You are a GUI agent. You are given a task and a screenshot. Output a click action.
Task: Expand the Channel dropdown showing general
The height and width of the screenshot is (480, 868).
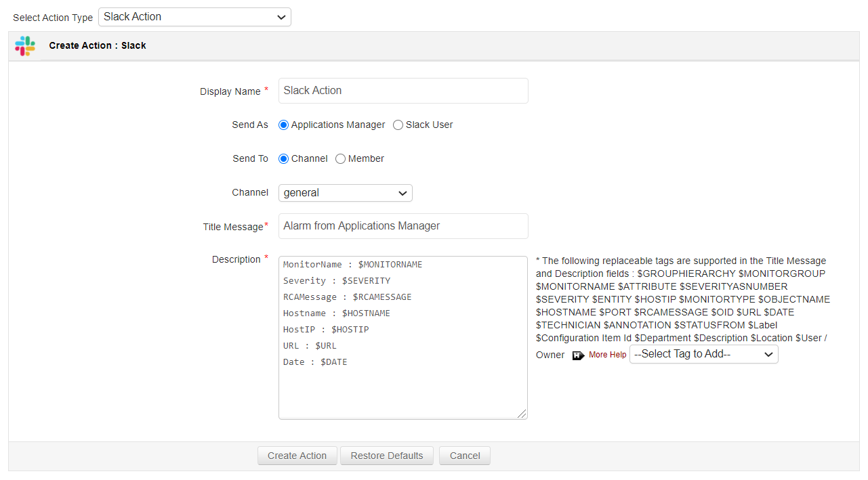tap(345, 193)
